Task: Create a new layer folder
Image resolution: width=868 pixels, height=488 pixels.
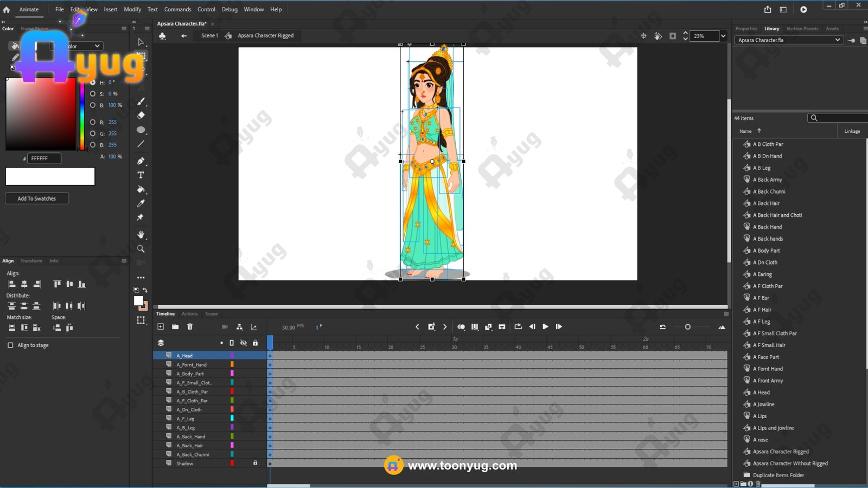Action: [x=175, y=326]
